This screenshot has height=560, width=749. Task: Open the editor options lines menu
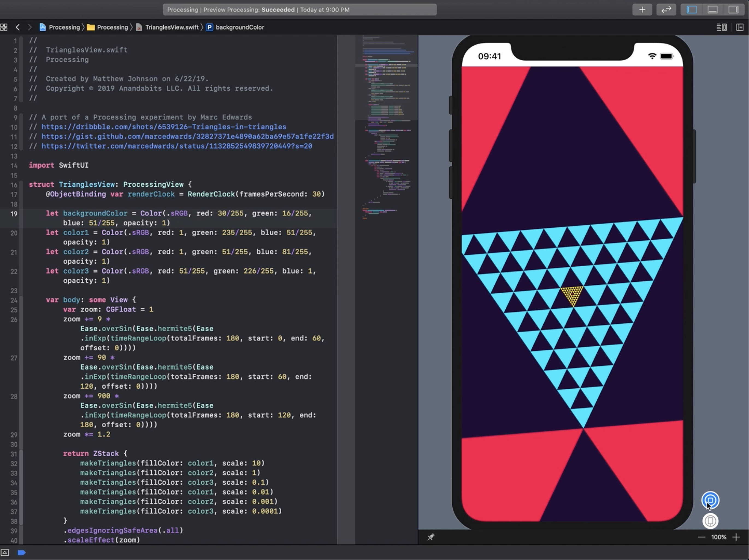(x=721, y=27)
